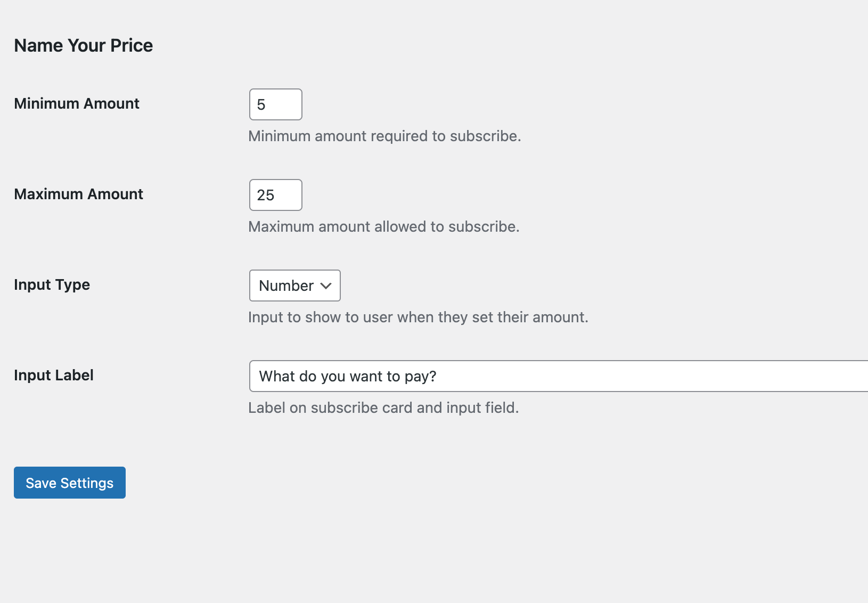Viewport: 868px width, 603px height.
Task: Select the field containing the value 5
Action: tap(275, 104)
